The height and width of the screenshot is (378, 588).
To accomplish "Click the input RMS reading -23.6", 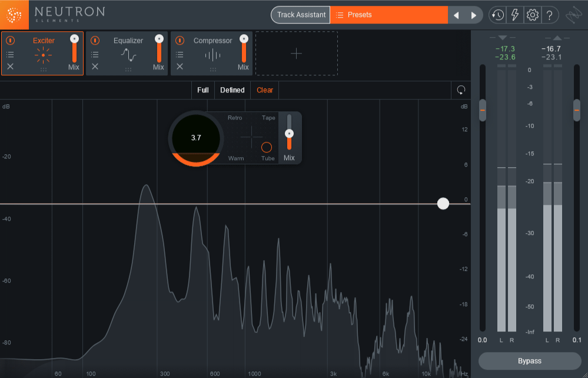I will click(x=505, y=57).
